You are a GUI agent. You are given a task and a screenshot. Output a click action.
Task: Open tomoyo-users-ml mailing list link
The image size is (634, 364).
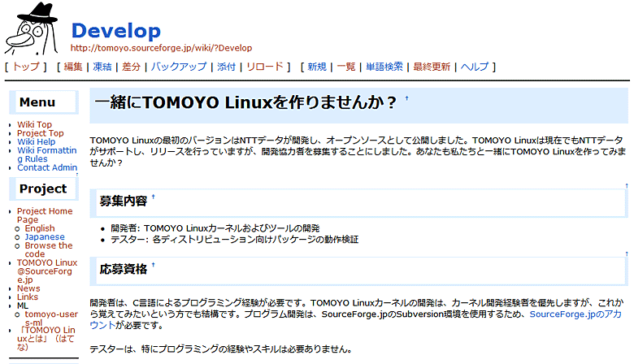point(51,318)
